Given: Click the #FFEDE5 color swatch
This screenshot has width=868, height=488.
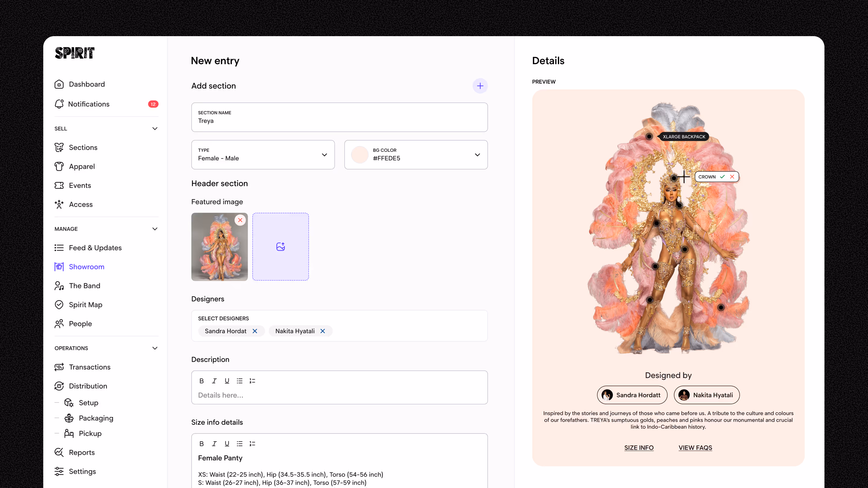Looking at the screenshot, I should click(x=360, y=155).
